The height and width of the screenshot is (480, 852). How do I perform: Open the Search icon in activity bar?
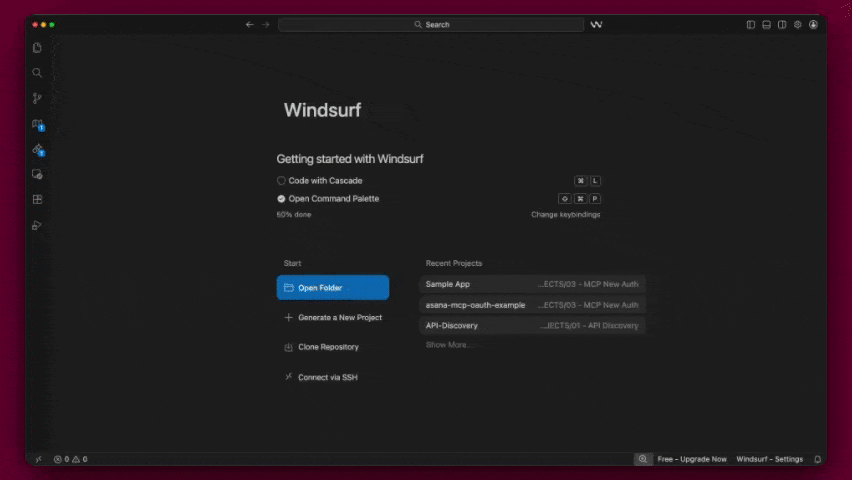(37, 73)
